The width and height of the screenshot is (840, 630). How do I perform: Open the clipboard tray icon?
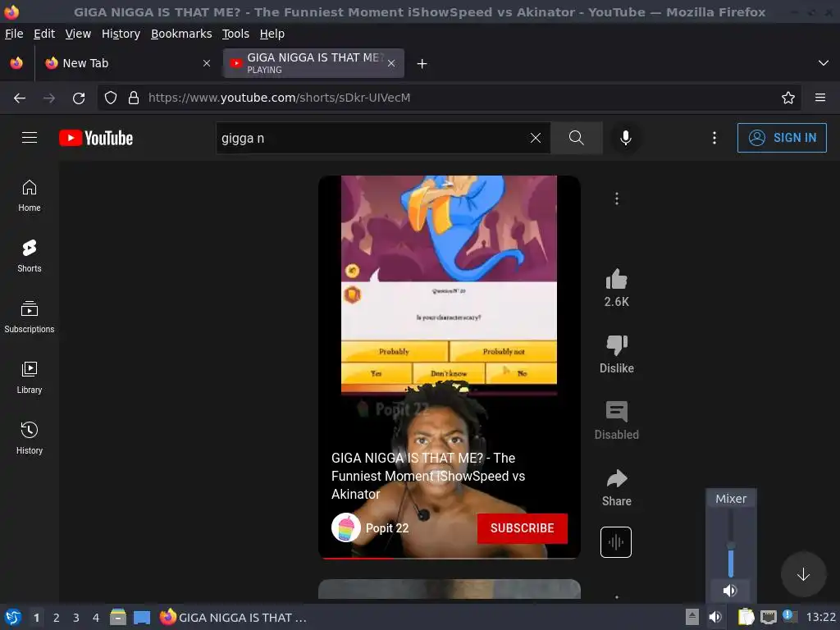click(x=746, y=617)
